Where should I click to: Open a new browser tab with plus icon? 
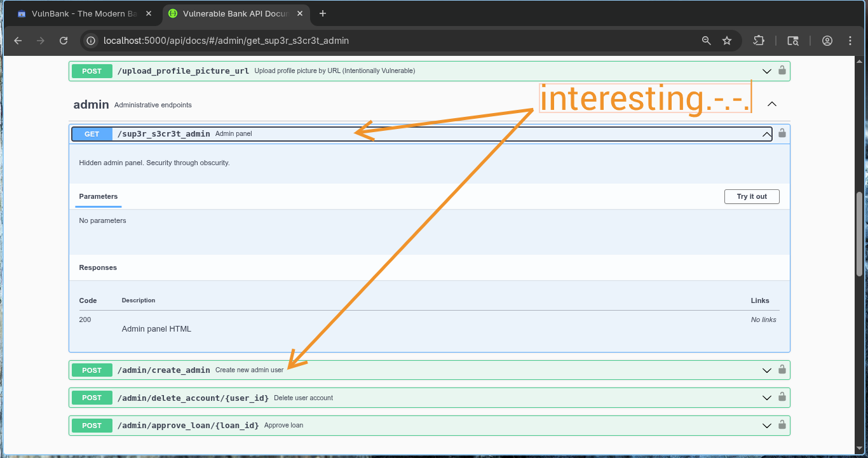click(x=323, y=13)
